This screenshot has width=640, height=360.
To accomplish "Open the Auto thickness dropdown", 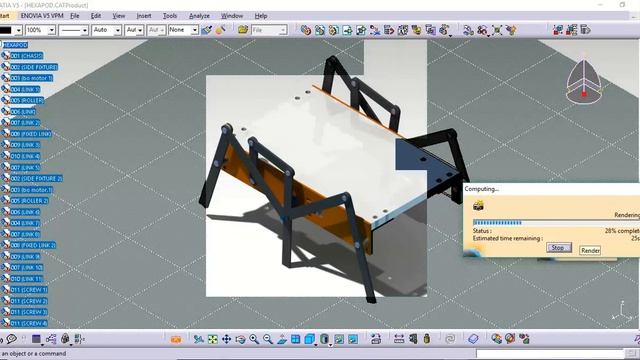I will click(x=118, y=30).
